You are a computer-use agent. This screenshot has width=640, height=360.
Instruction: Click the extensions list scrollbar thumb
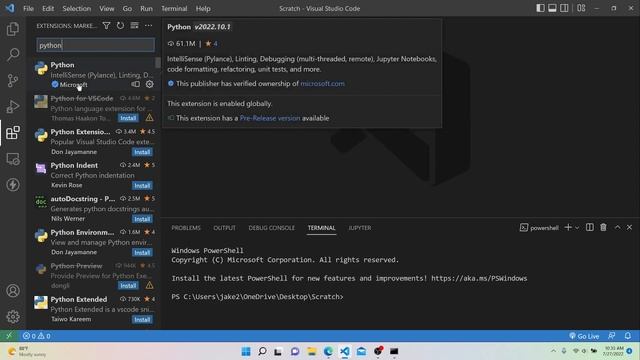(158, 62)
